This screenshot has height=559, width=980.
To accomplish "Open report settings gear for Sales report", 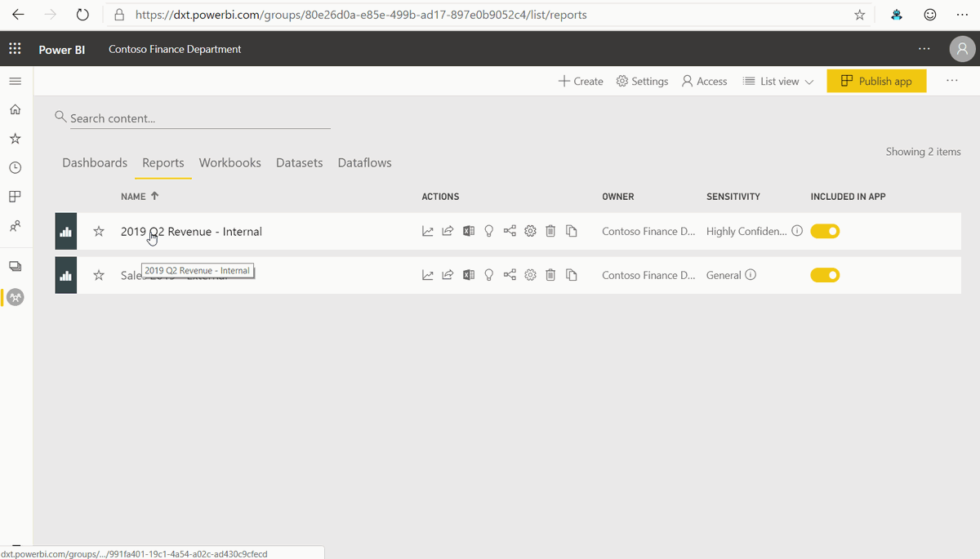I will click(x=529, y=275).
